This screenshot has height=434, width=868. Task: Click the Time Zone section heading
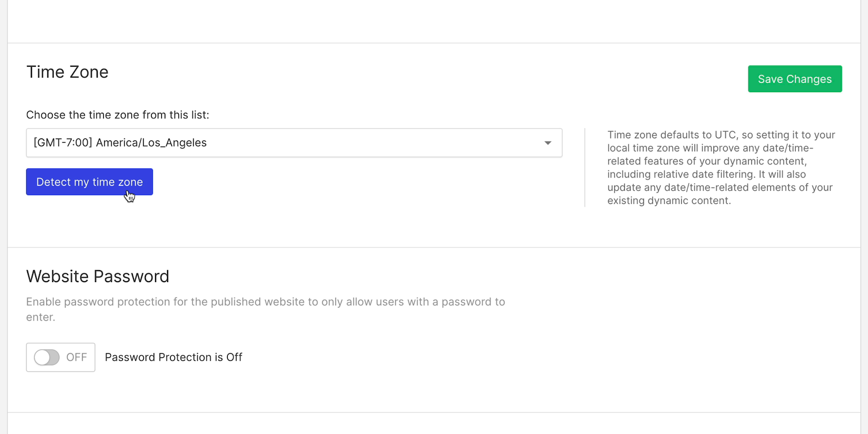(67, 72)
